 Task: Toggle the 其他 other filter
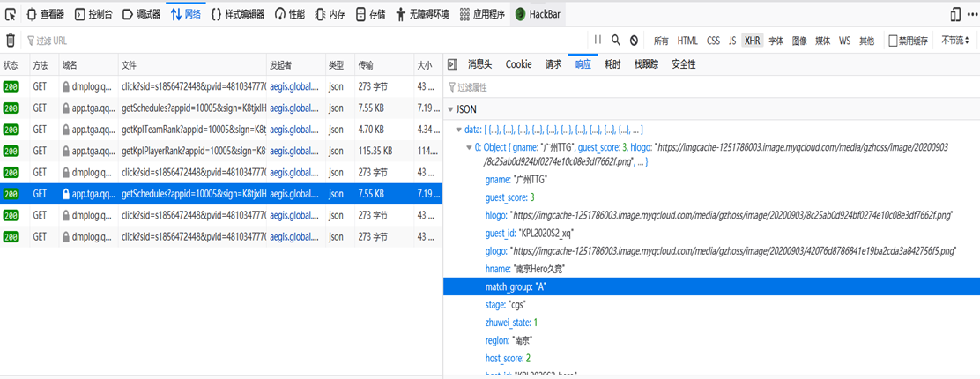click(867, 41)
